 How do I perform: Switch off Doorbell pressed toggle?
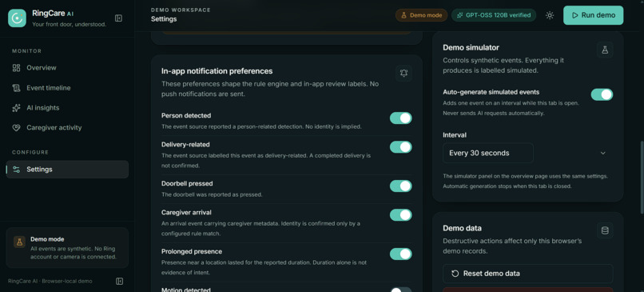[401, 186]
